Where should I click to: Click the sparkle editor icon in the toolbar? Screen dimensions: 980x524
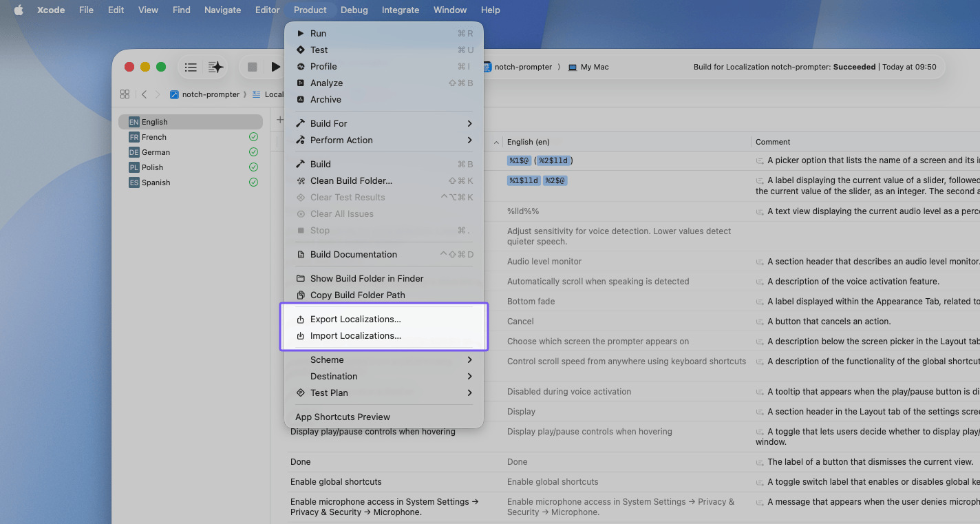215,66
